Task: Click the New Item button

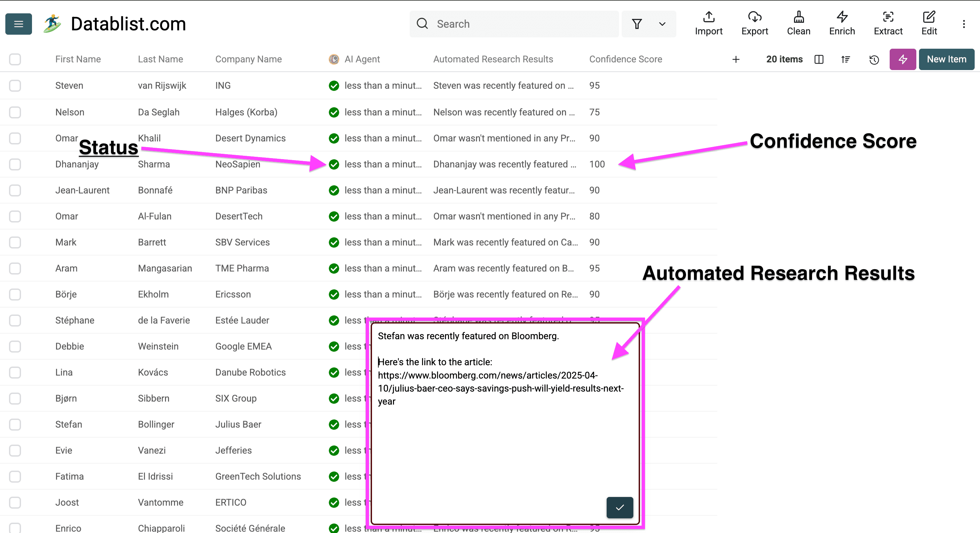Action: (x=946, y=59)
